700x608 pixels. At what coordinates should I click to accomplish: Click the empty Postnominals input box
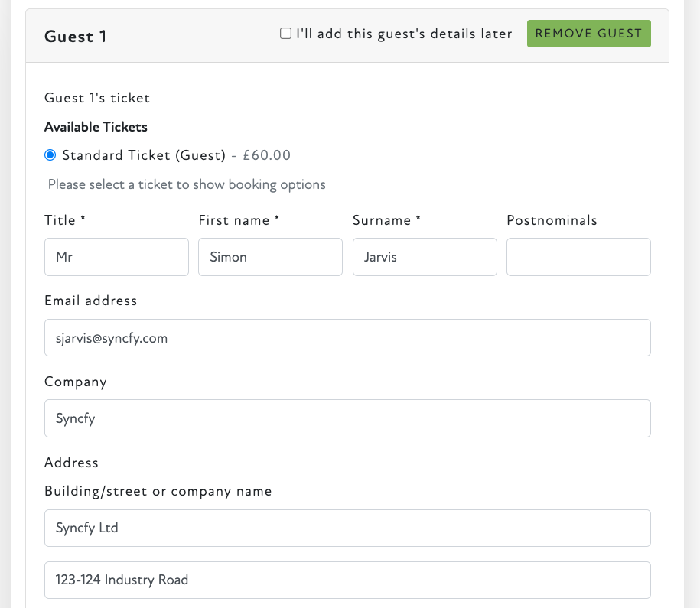(x=578, y=257)
